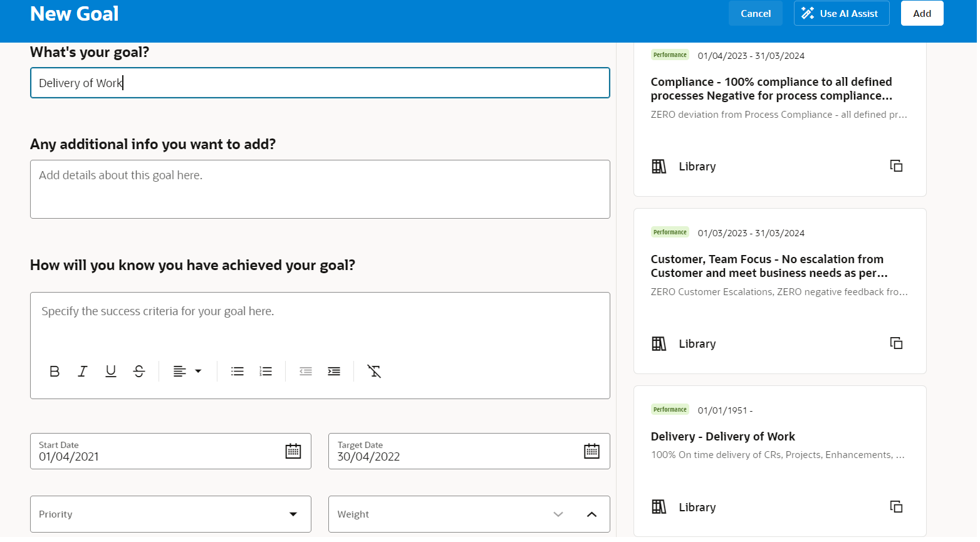
Task: Insert a bulleted list
Action: (237, 371)
